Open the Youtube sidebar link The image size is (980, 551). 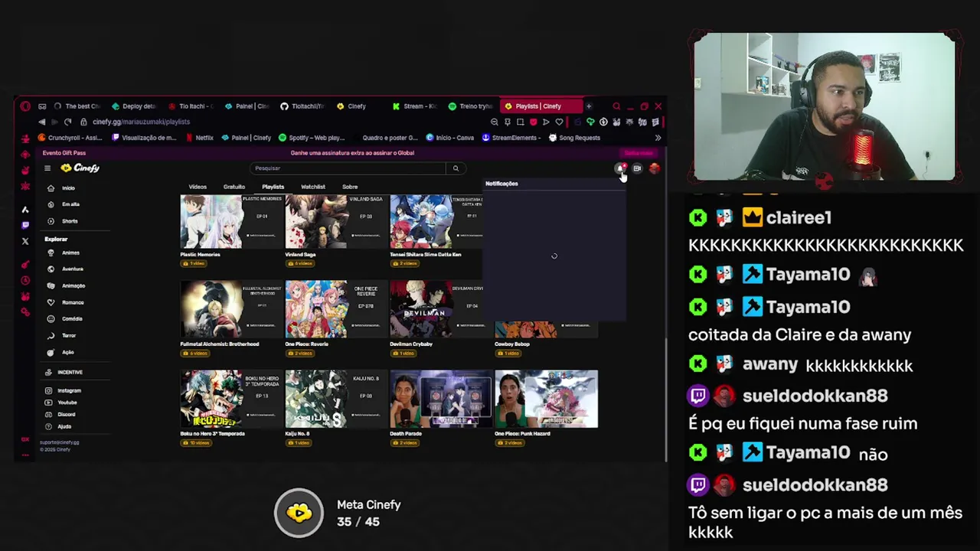pyautogui.click(x=62, y=403)
